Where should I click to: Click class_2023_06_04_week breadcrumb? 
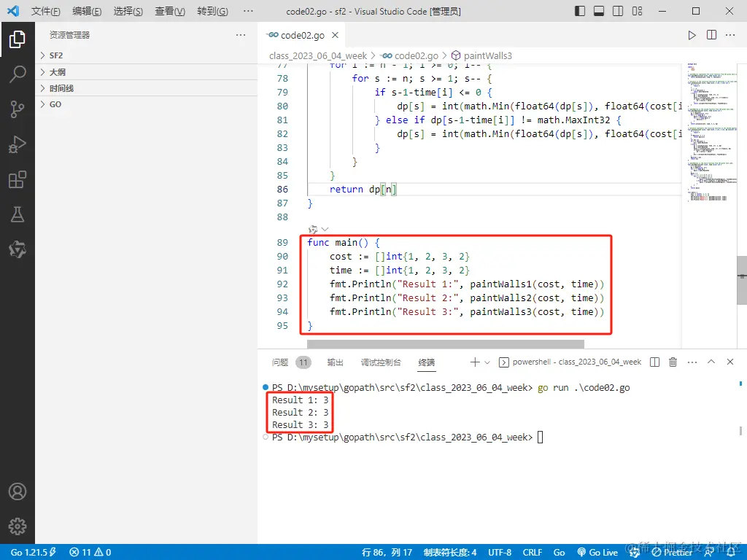[x=318, y=55]
